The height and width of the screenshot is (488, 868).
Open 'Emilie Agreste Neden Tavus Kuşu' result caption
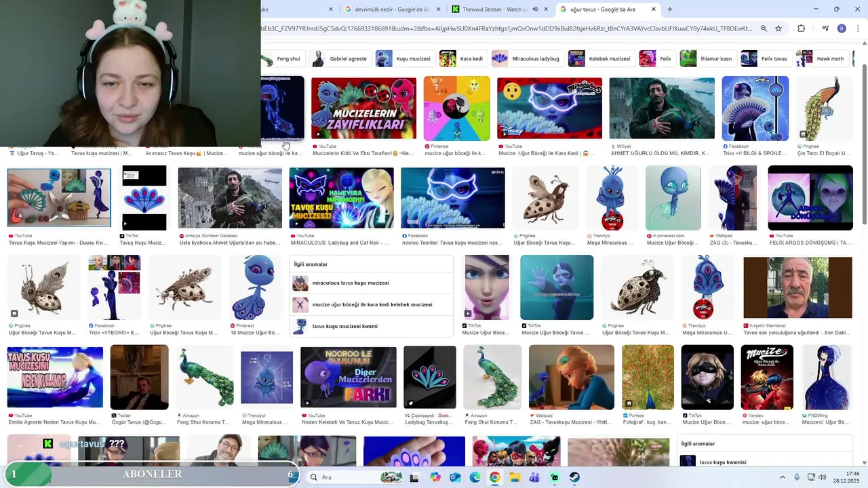pos(54,422)
